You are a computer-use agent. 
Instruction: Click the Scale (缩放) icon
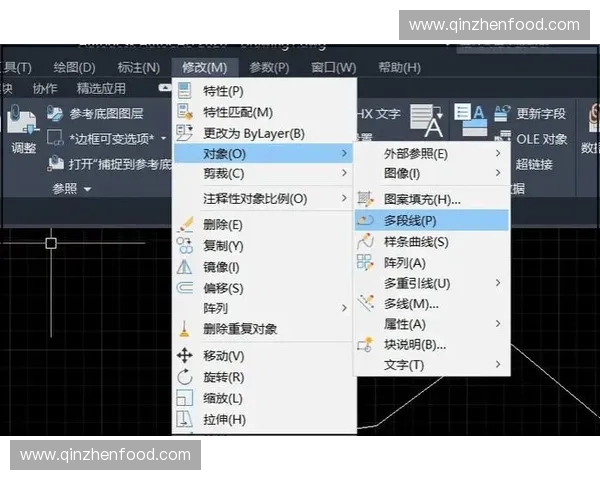click(x=184, y=398)
